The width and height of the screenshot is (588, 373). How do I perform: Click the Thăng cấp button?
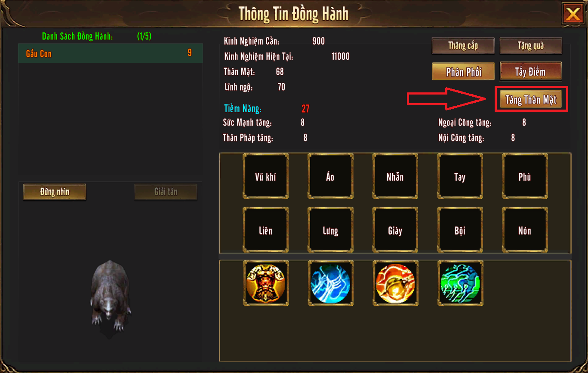463,46
